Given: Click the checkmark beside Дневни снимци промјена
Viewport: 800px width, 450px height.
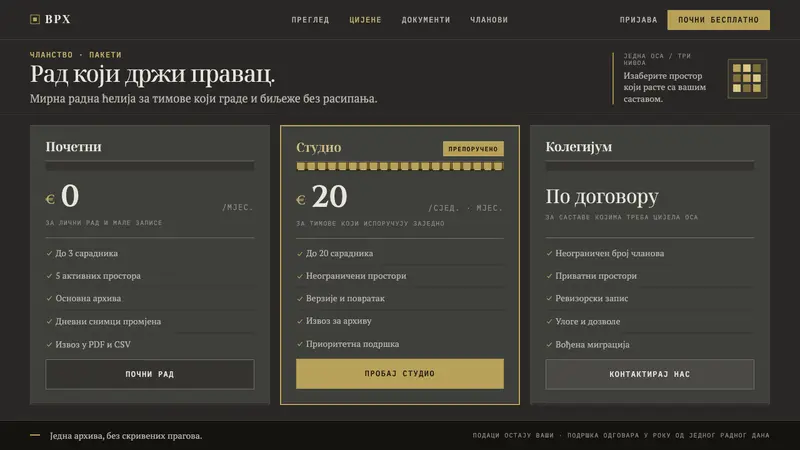Looking at the screenshot, I should coord(49,321).
